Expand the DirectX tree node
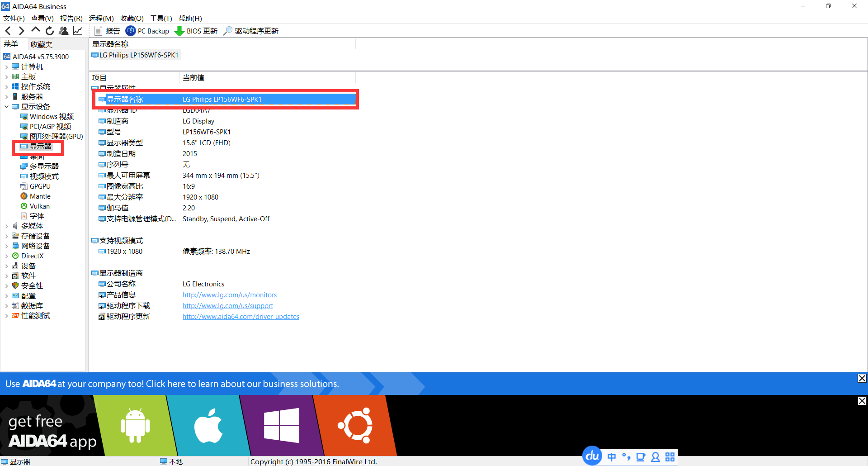 (6, 256)
